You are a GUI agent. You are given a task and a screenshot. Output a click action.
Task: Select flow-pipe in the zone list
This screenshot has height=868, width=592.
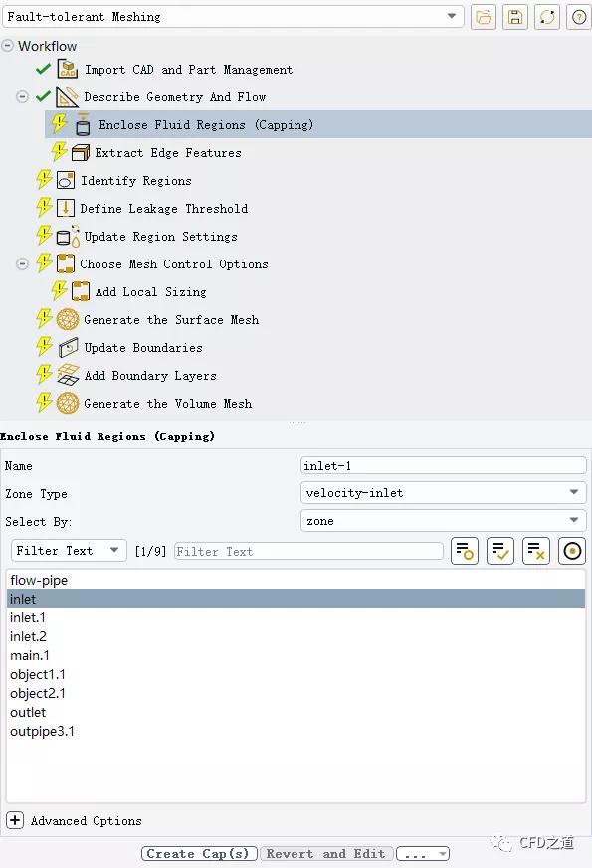(296, 580)
